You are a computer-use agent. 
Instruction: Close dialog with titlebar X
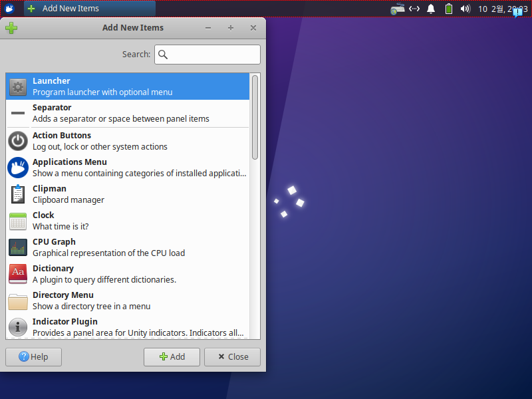253,28
